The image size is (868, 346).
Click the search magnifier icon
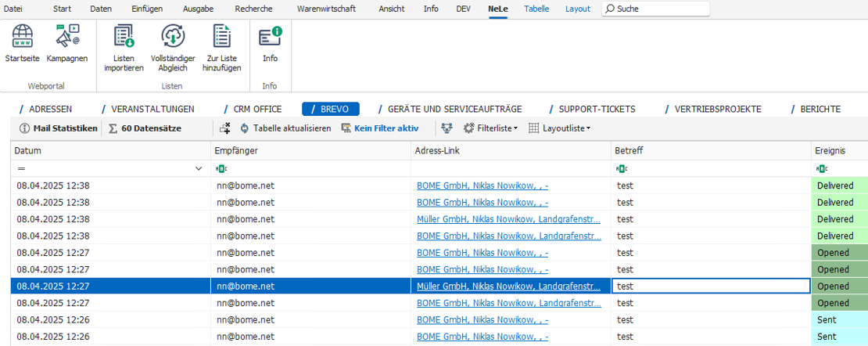tap(610, 9)
